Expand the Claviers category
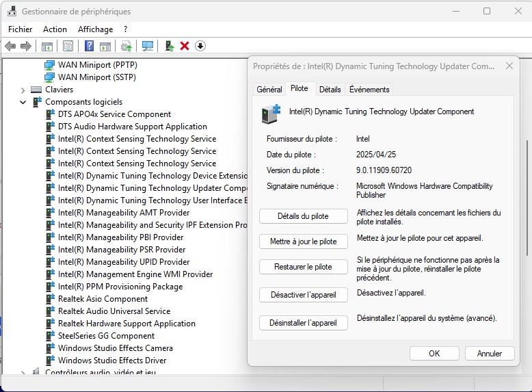The height and width of the screenshot is (392, 532). (23, 90)
